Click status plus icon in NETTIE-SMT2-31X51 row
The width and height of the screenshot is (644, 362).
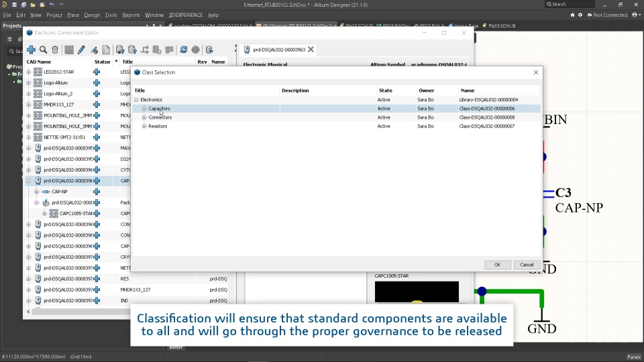[x=97, y=137]
